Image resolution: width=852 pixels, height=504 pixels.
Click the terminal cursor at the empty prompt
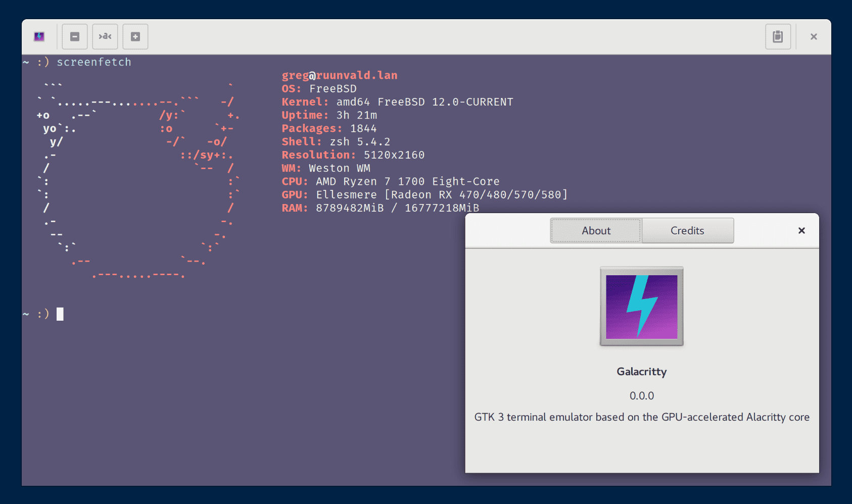(x=60, y=314)
